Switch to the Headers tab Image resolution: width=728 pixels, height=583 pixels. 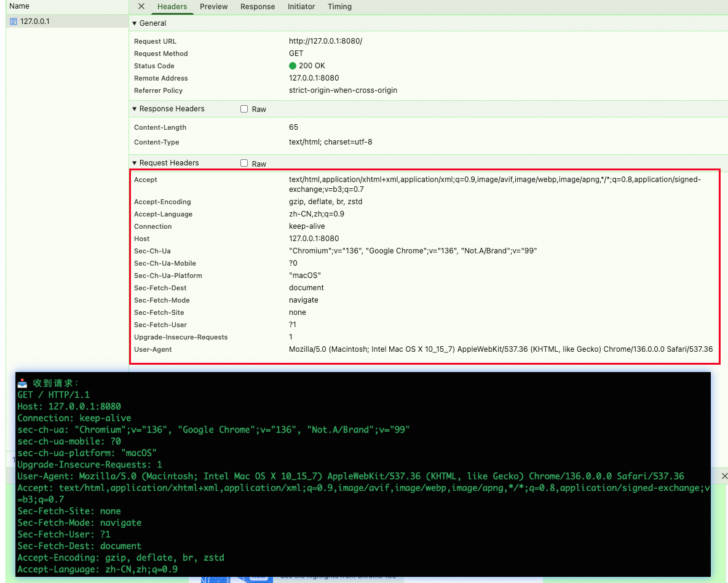172,7
